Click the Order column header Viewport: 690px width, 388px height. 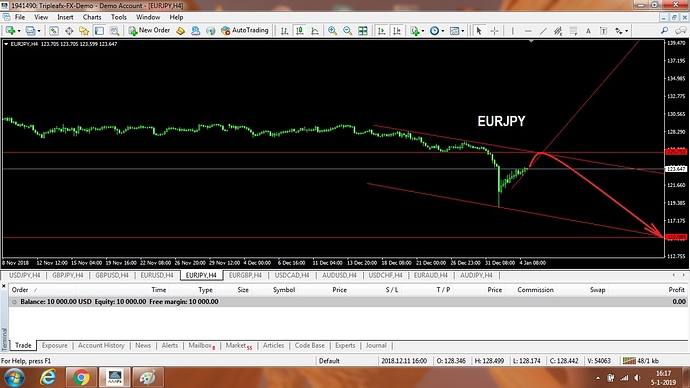coord(20,290)
